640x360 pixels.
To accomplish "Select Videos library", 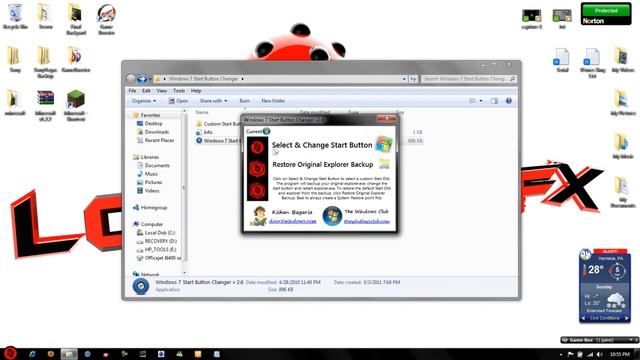I will click(x=151, y=191).
